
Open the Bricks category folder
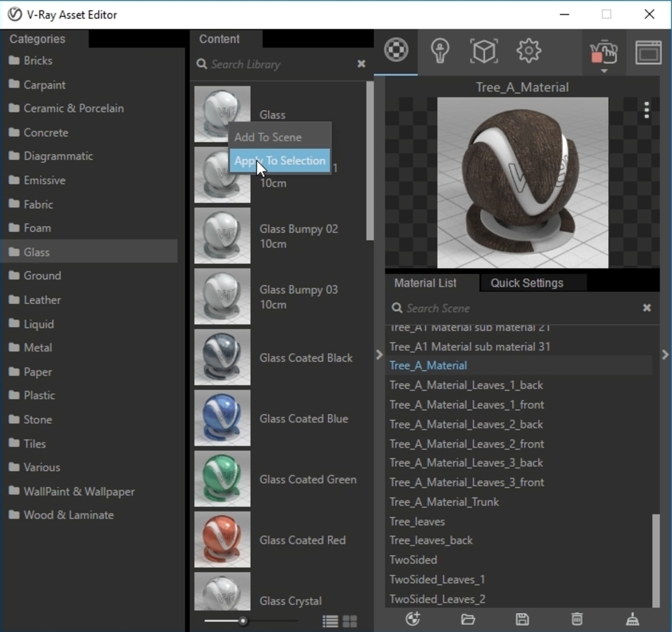(31, 61)
